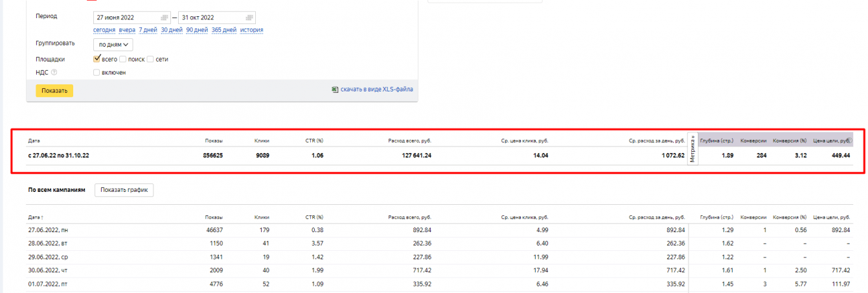
Task: Click the По всем кампаниям heading
Action: point(57,190)
